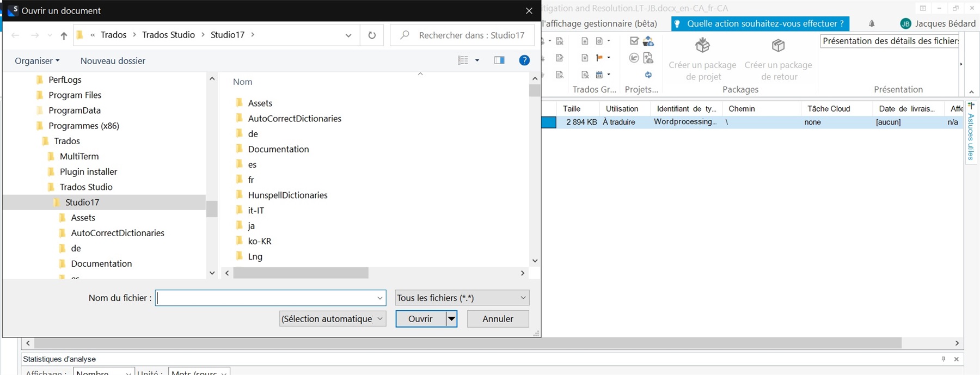980x375 pixels.
Task: Select the ko-KR folder
Action: point(259,241)
